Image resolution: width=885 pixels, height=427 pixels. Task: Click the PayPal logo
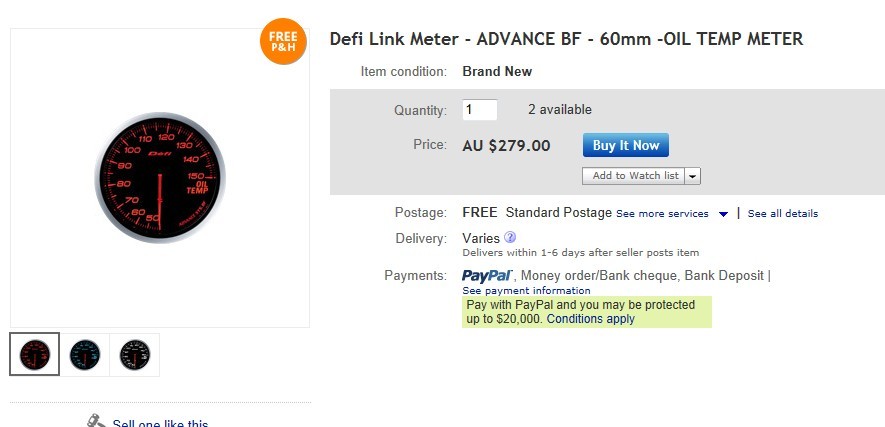point(488,276)
